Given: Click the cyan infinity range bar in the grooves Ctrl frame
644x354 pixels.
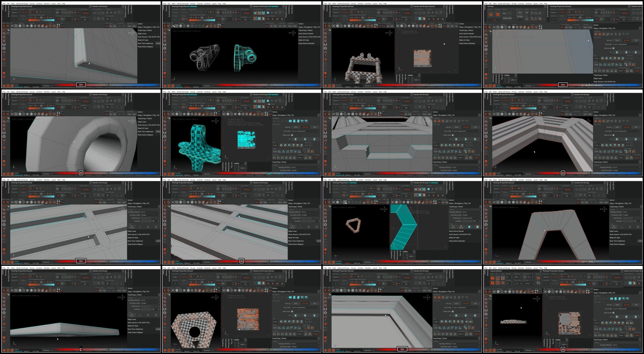Looking at the screenshot, I should 49,197.
